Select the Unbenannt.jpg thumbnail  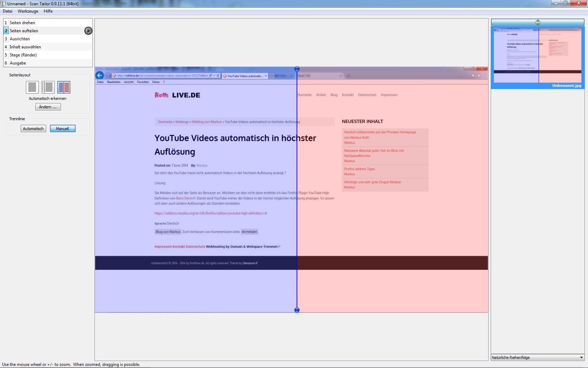click(538, 57)
